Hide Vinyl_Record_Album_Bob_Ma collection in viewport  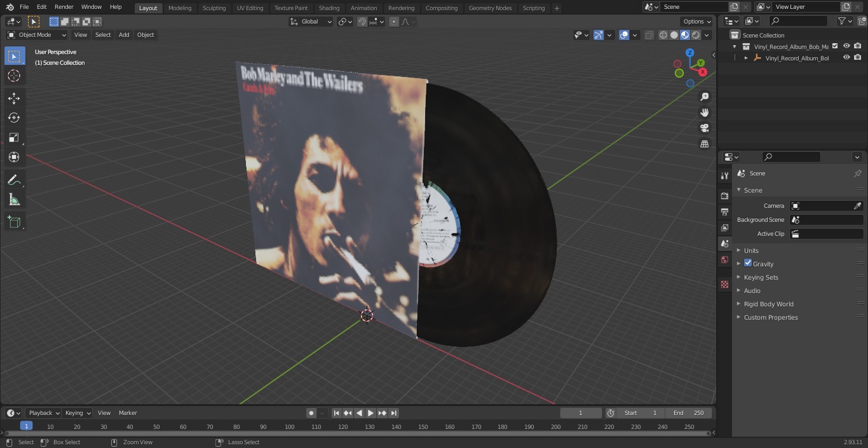(x=846, y=46)
